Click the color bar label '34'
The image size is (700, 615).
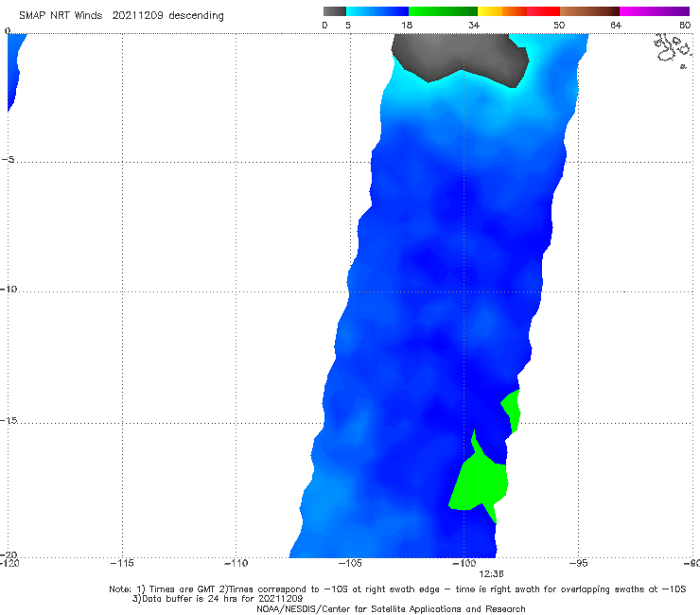coord(474,25)
